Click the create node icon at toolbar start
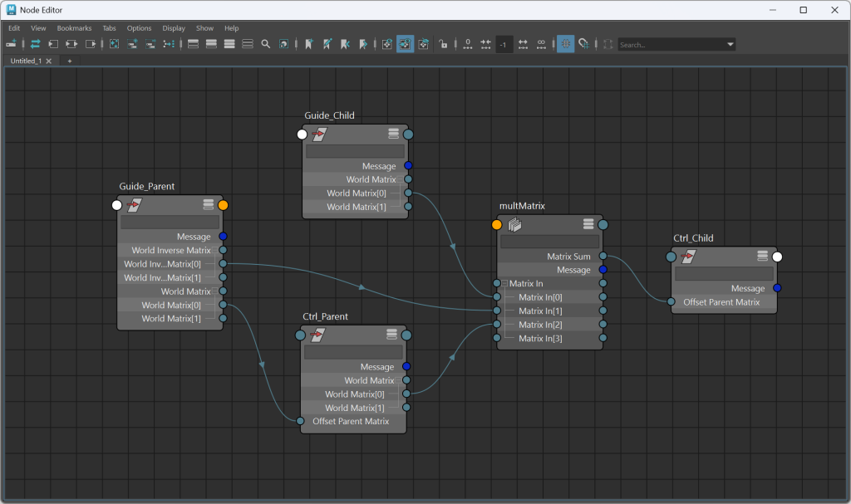The height and width of the screenshot is (504, 851). pyautogui.click(x=12, y=44)
